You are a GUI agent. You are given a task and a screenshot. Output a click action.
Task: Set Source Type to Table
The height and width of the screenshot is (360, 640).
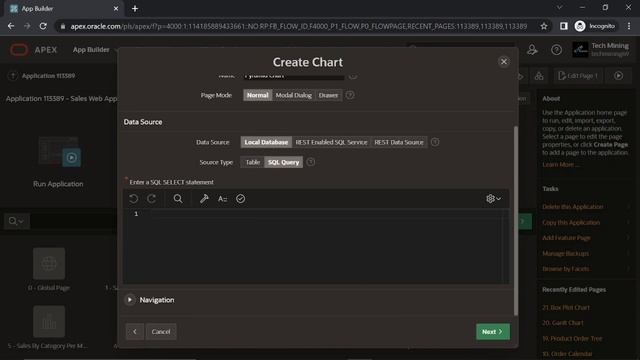pyautogui.click(x=253, y=162)
